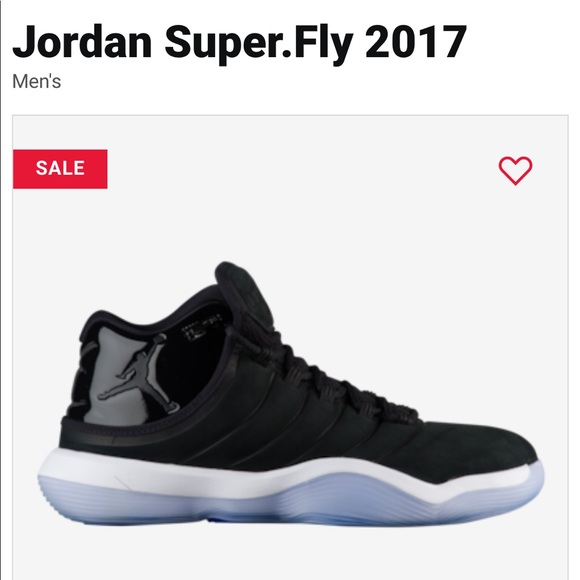Tap the size label inside the shoe collar
Screen dimensions: 580x580
pyautogui.click(x=202, y=326)
